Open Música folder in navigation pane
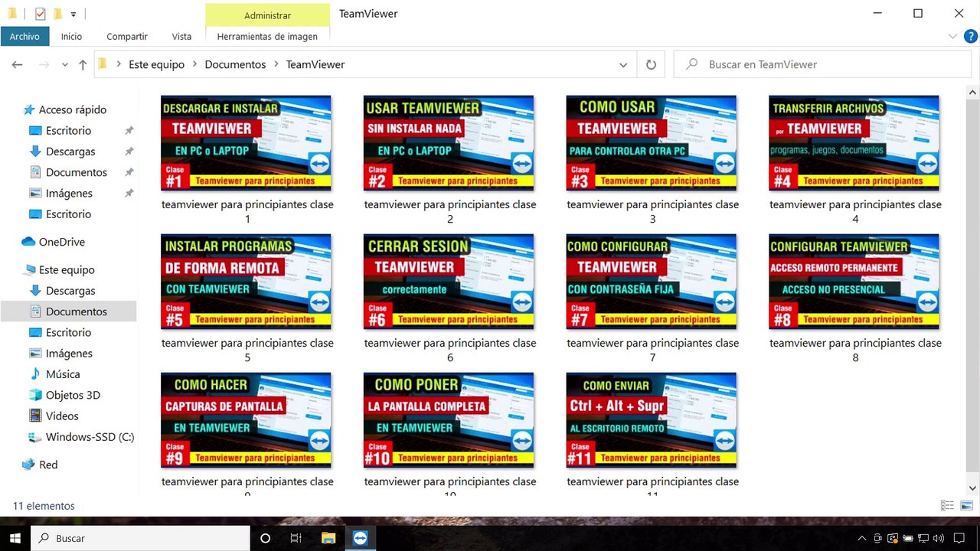 [x=63, y=374]
